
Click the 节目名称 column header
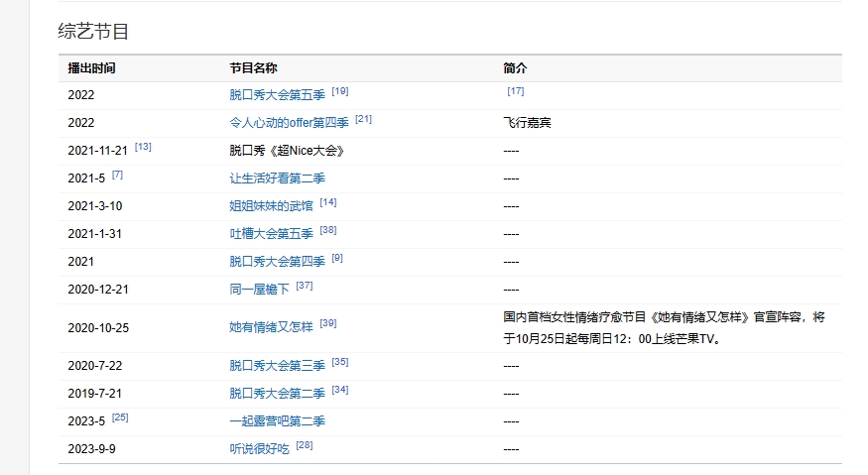tap(254, 68)
